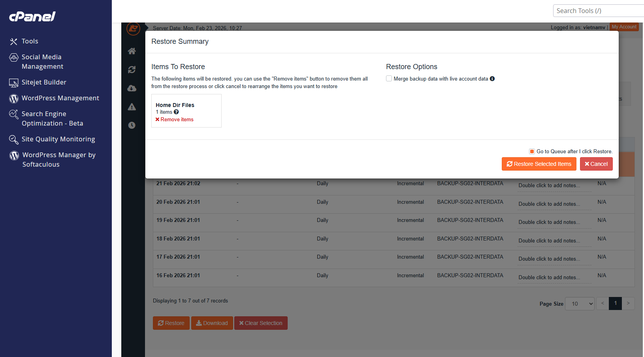Select the 16 Feb 2026 21:01 backup row

394,276
